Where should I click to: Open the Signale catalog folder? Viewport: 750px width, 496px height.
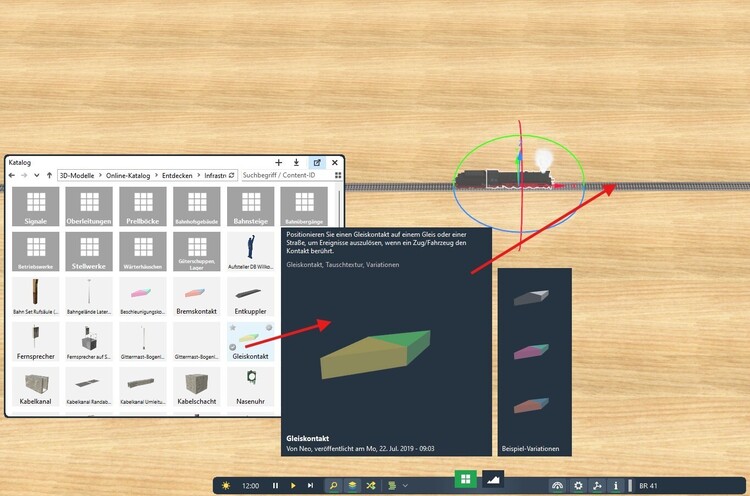(35, 206)
